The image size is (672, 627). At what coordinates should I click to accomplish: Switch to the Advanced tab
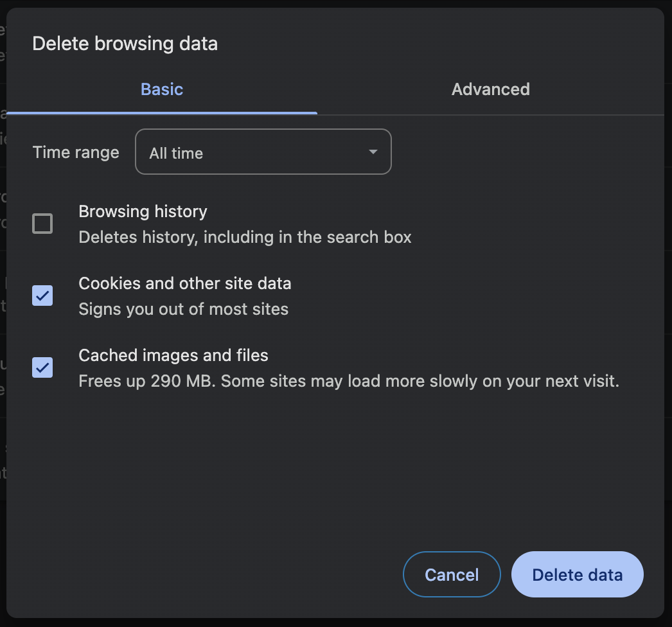click(490, 89)
